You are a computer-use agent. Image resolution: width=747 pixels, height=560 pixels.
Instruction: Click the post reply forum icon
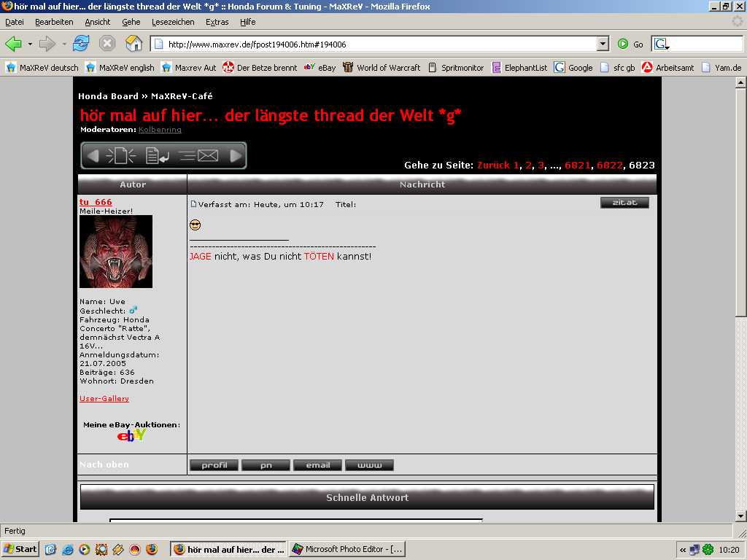[x=158, y=155]
